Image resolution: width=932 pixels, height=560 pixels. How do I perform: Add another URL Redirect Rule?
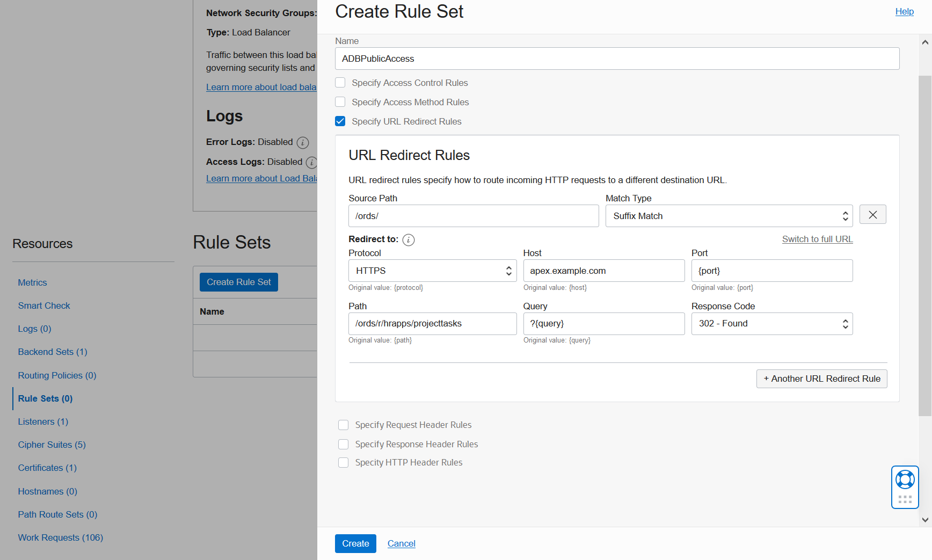[821, 379]
